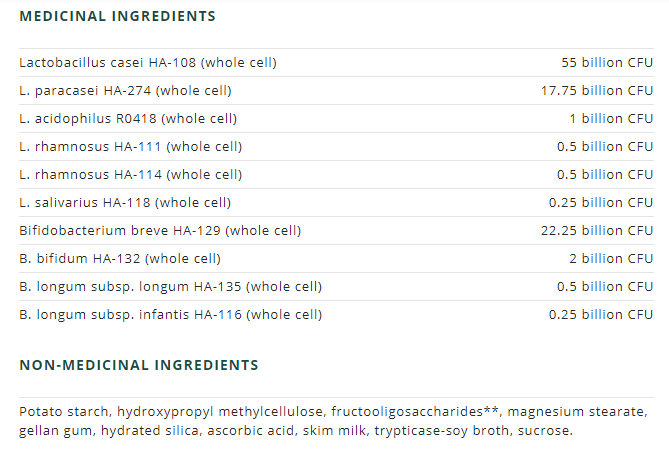Select the L. rhamnosus HA-111 strain name
The image size is (669, 453).
pos(130,147)
